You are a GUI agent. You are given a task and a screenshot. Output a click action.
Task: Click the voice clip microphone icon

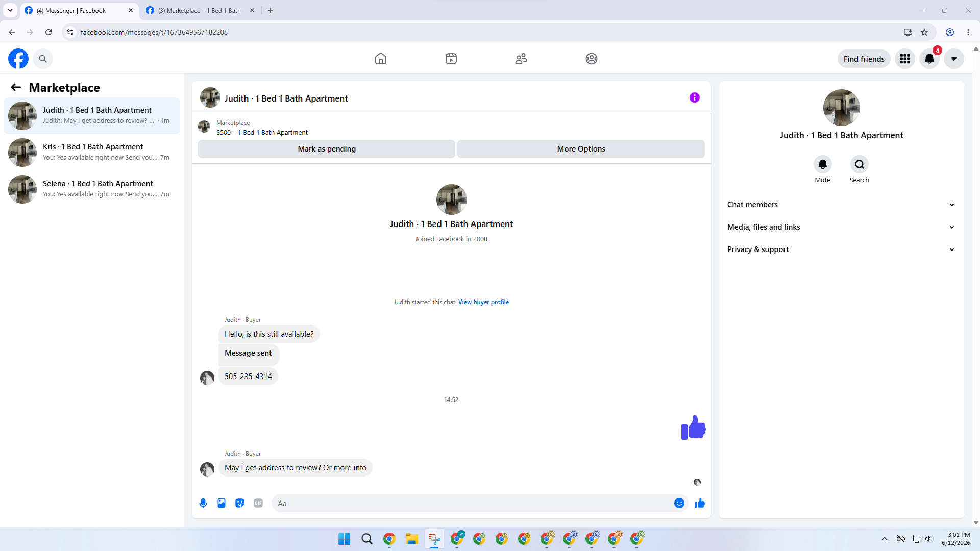(203, 503)
